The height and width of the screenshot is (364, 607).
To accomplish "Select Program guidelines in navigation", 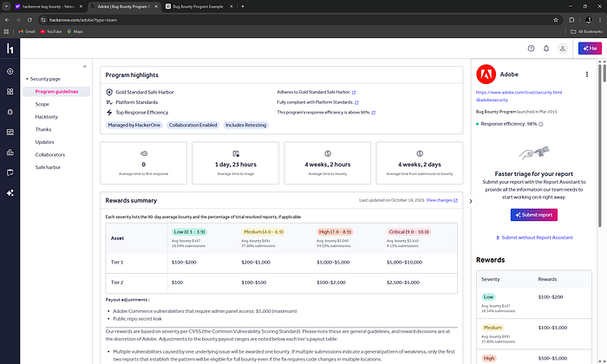I will (x=56, y=92).
